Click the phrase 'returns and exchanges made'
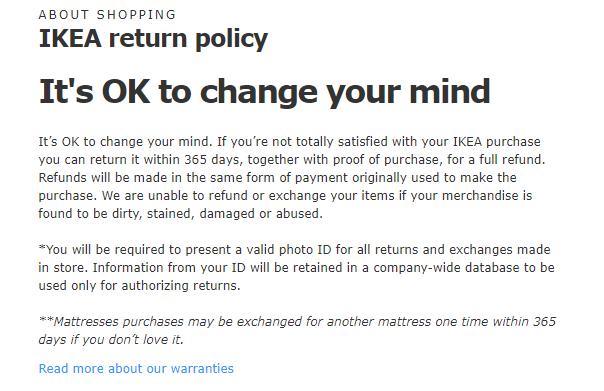 coord(463,250)
